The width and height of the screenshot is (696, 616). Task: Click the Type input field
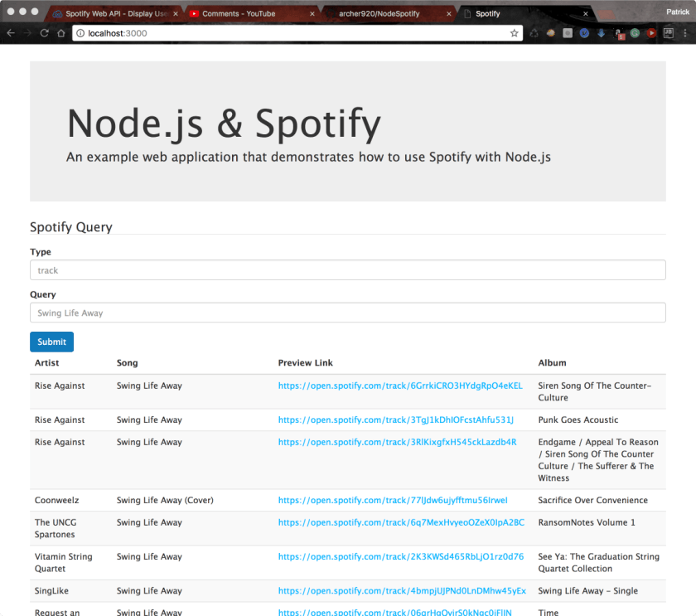347,270
